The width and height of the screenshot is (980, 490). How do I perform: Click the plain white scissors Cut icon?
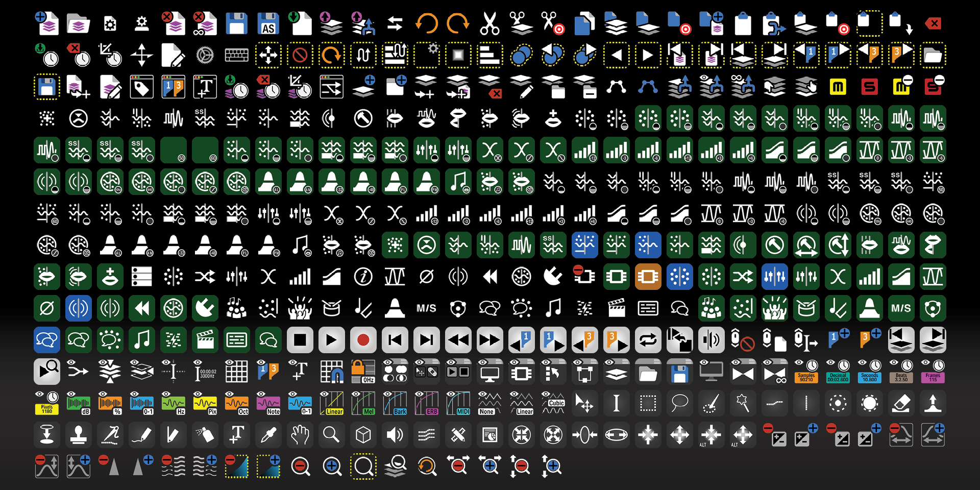(490, 23)
